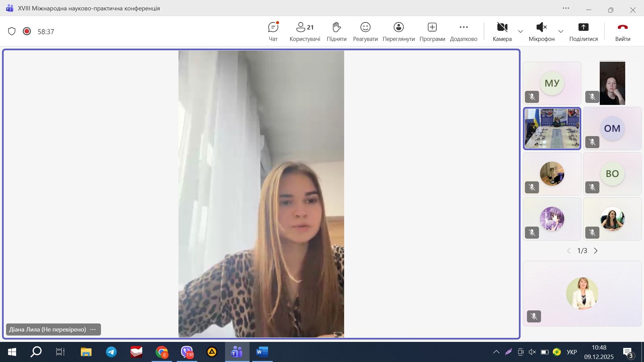The width and height of the screenshot is (644, 362).
Task: Toggle Windows system volume mute icon
Action: tap(532, 352)
